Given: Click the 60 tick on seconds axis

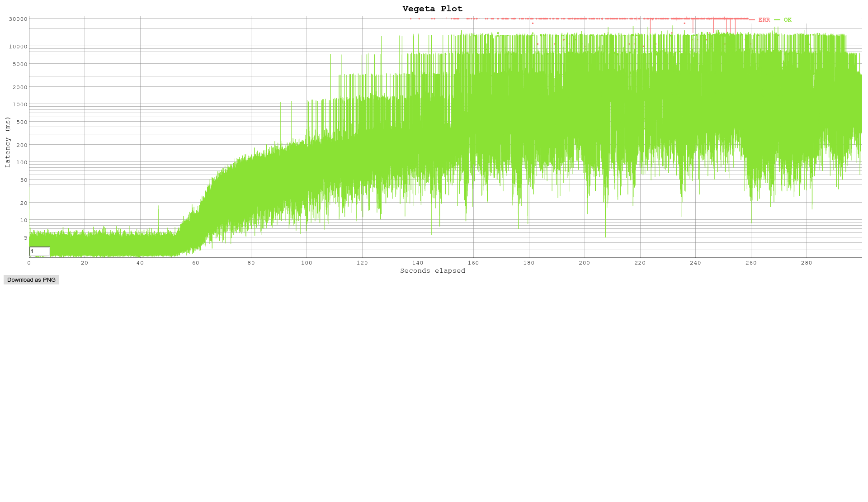Looking at the screenshot, I should coord(195,263).
